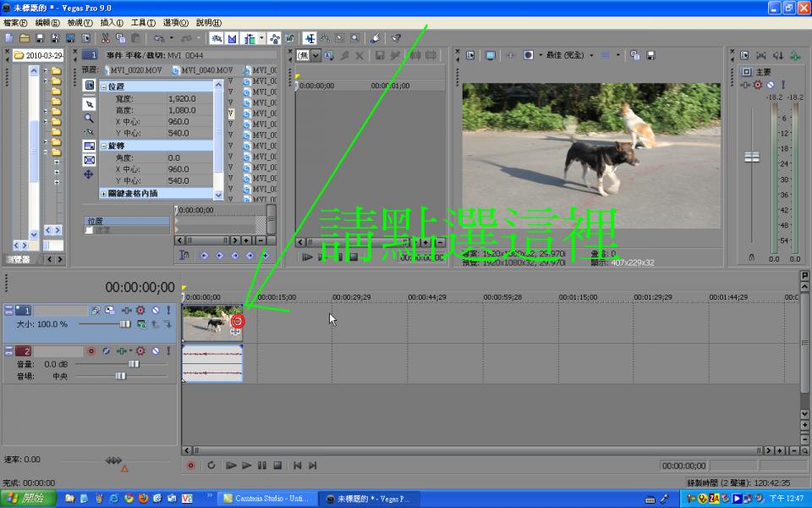Save snapshot to file in video preview toolbar
The image size is (812, 508).
pos(651,55)
